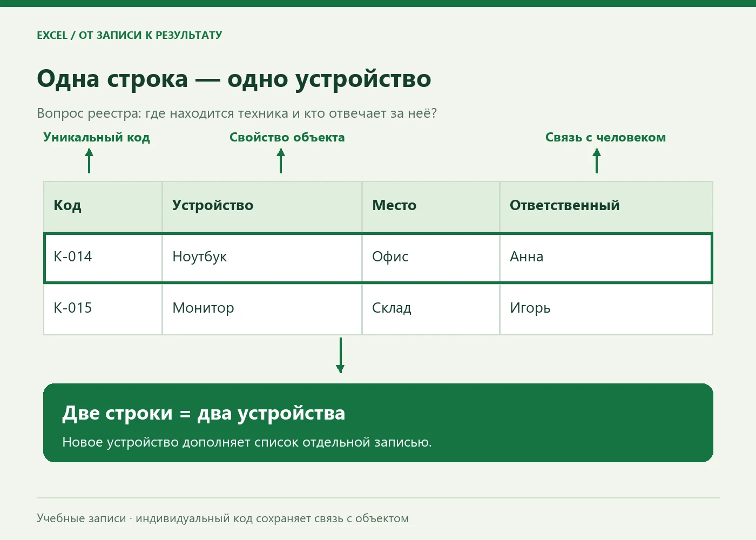Click the heading 'Две строки = два устройства'

tap(204, 414)
